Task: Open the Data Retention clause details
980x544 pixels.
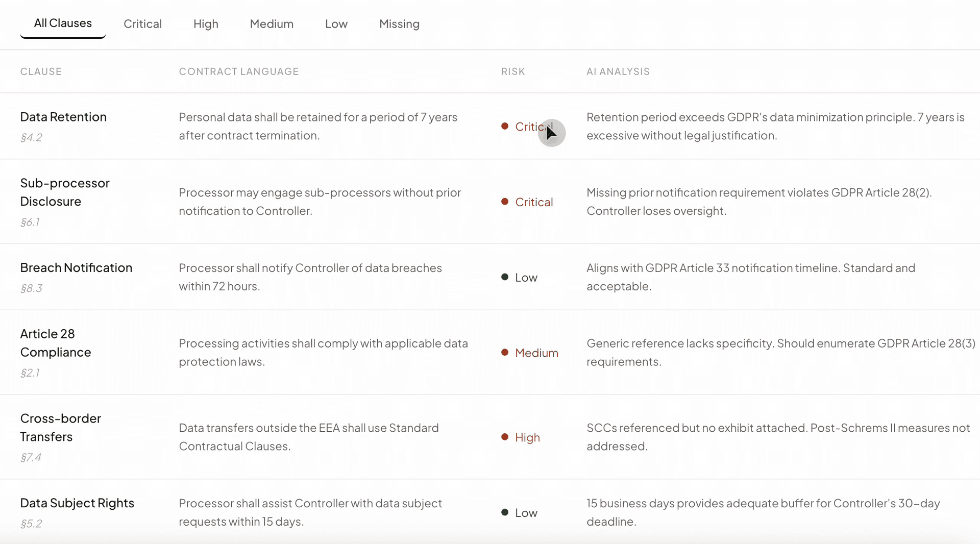Action: coord(63,116)
